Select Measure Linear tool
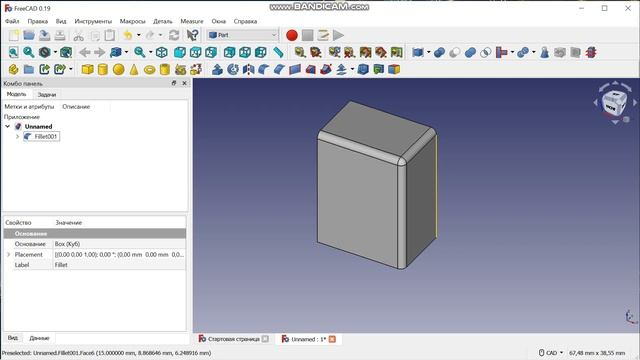This screenshot has width=640, height=360. coord(300,52)
